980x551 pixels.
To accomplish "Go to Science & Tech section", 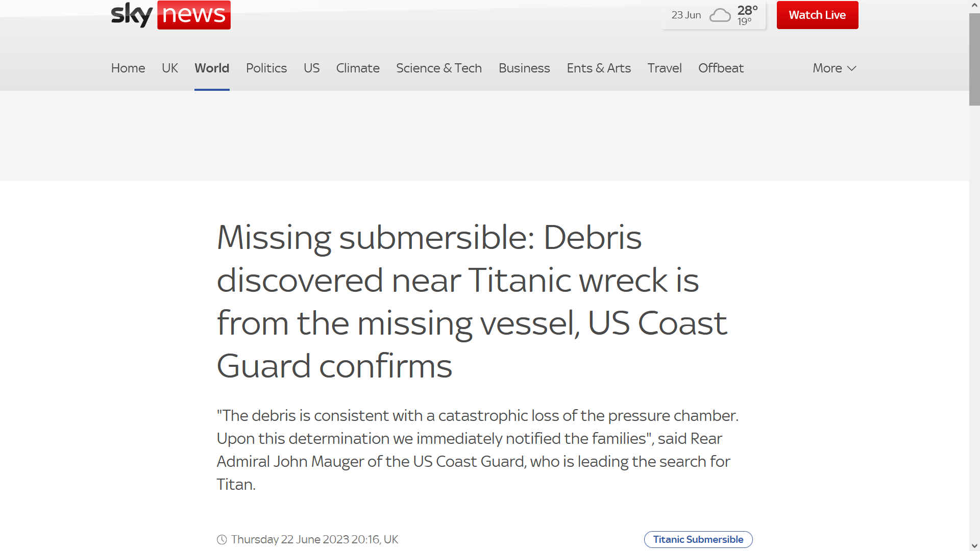I will pos(438,68).
